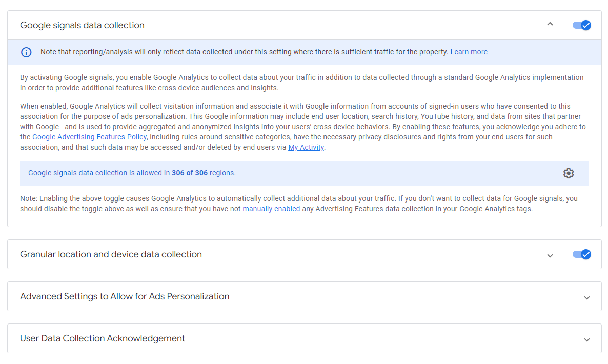Expand Advanced Settings for Ads Personalization chevron
The height and width of the screenshot is (364, 608).
(x=587, y=297)
